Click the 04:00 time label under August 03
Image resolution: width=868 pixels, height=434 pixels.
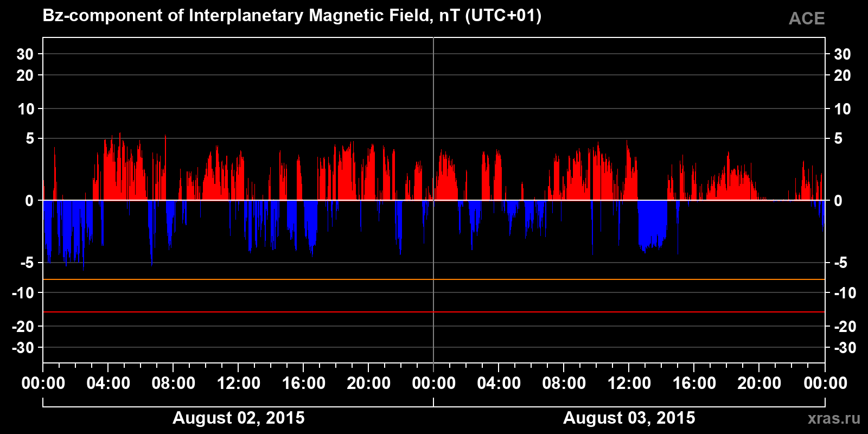499,384
